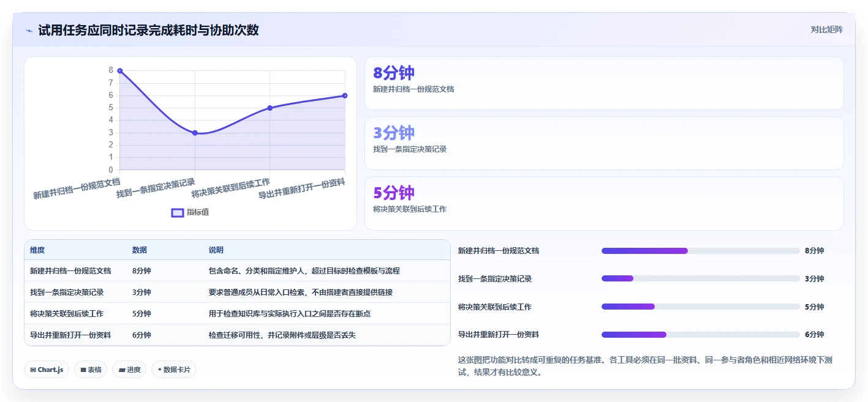Click the 8分钟 data card heading

click(x=394, y=73)
